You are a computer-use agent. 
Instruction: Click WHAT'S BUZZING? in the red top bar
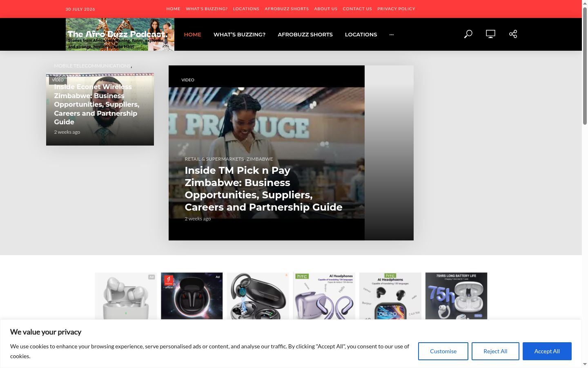(207, 9)
